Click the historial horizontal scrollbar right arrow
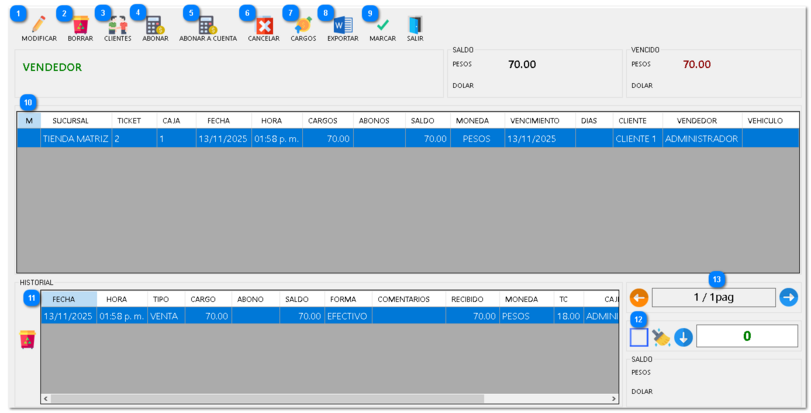This screenshot has height=413, width=811. (613, 398)
